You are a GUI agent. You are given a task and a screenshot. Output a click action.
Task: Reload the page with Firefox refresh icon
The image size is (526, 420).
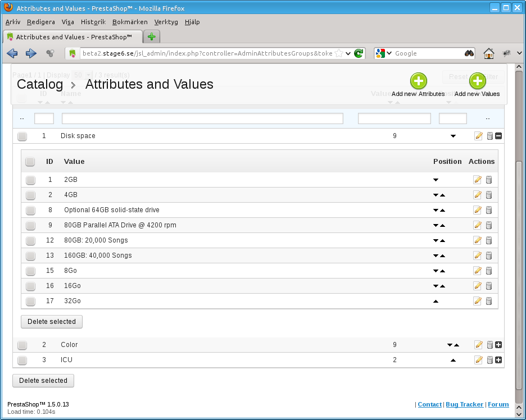point(359,53)
